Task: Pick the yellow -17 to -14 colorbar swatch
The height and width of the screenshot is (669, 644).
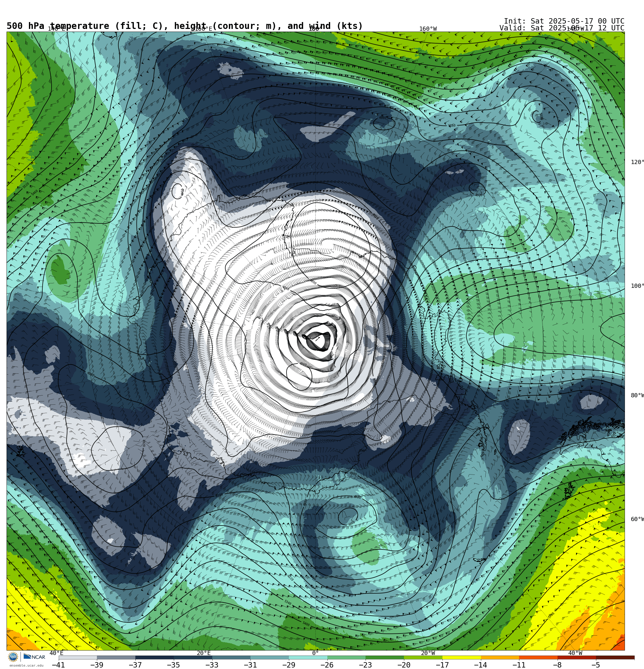Action: [462, 657]
